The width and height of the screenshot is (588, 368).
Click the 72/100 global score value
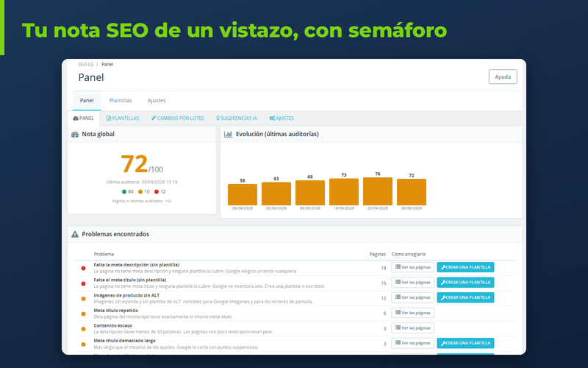[x=142, y=164]
